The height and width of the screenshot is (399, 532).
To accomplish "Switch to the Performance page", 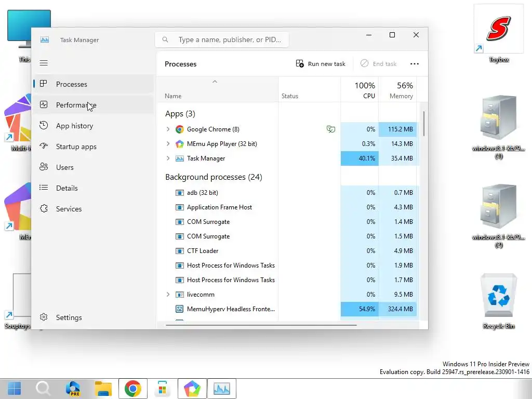I will click(94, 105).
